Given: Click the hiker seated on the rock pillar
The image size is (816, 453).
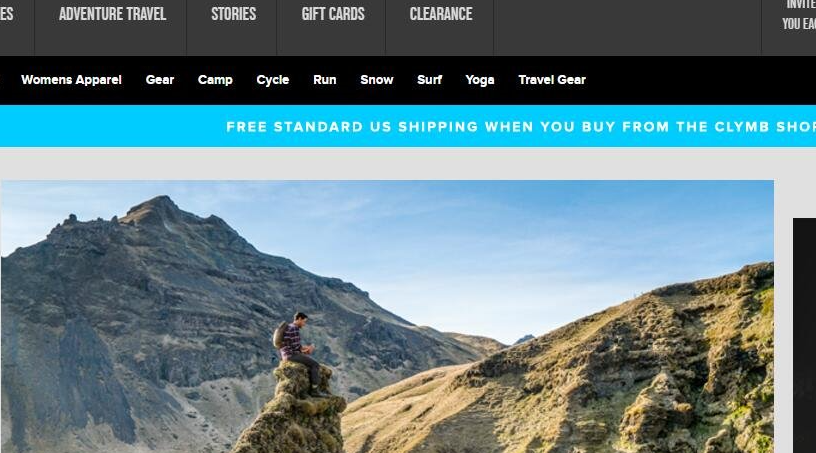Looking at the screenshot, I should 299,353.
